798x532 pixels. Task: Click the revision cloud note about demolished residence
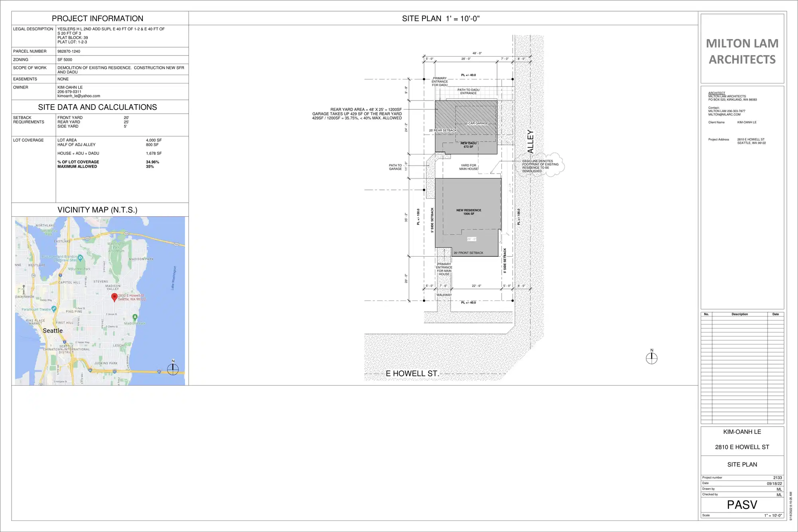[x=541, y=166]
